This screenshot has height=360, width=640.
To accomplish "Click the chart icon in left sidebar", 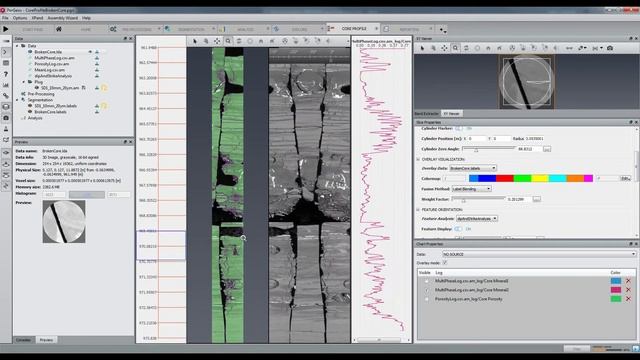I will click(x=6, y=85).
